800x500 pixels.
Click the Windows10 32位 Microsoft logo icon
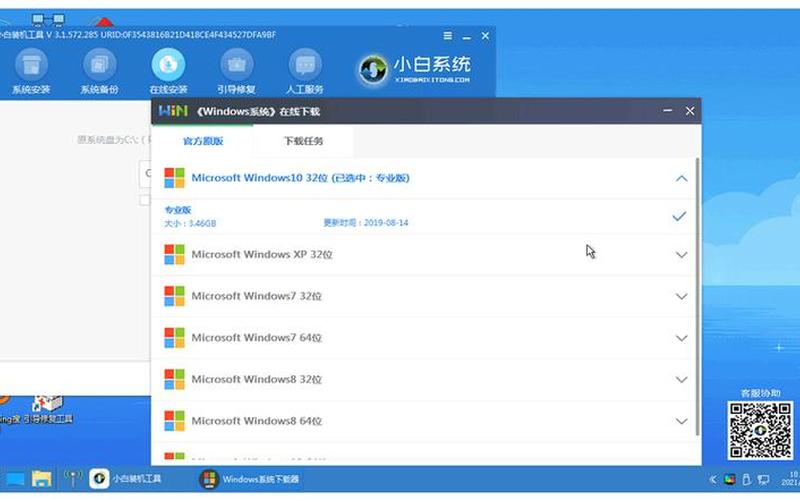(174, 178)
